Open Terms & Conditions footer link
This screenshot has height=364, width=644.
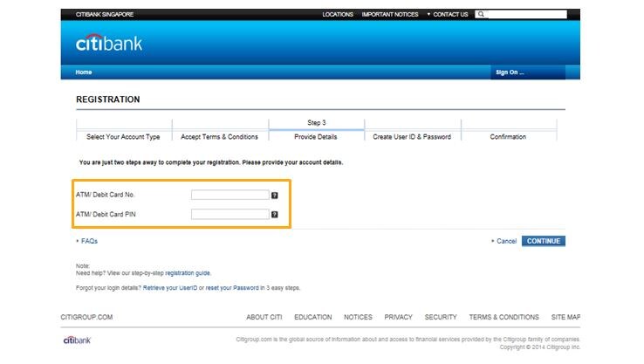click(x=504, y=317)
